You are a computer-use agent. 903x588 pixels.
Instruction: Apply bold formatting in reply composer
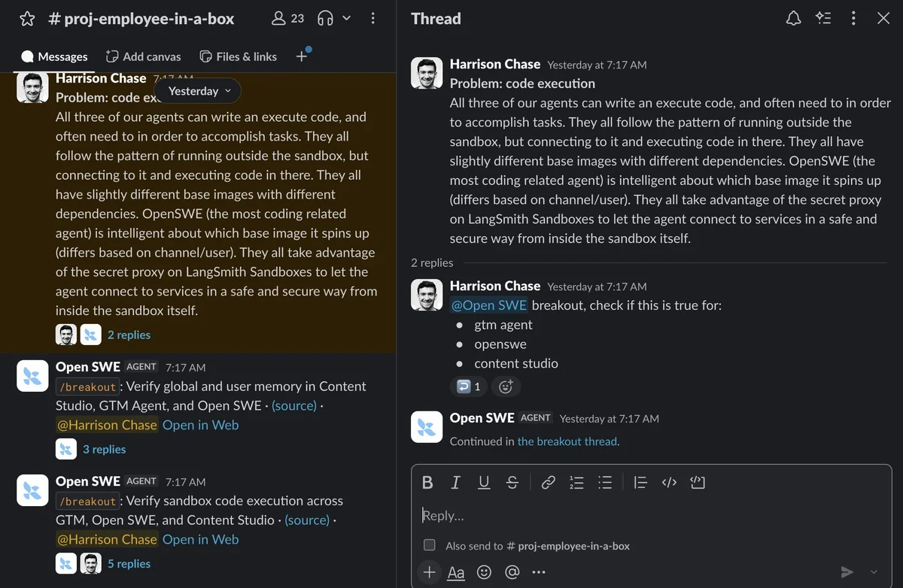427,483
